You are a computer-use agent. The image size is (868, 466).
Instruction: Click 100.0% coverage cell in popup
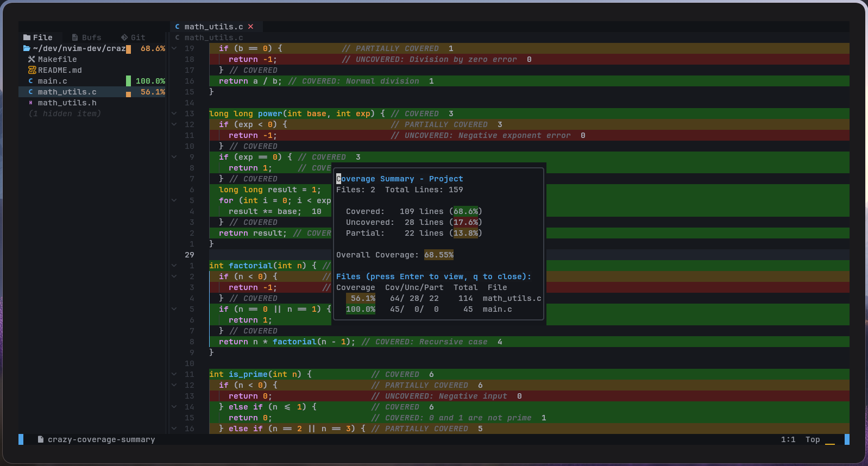pyautogui.click(x=361, y=309)
